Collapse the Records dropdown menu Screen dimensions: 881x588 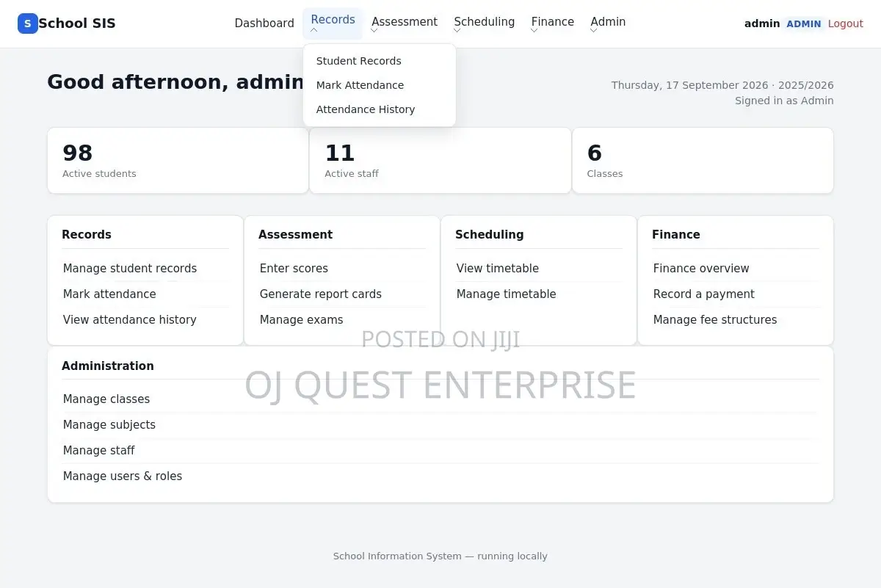click(333, 23)
